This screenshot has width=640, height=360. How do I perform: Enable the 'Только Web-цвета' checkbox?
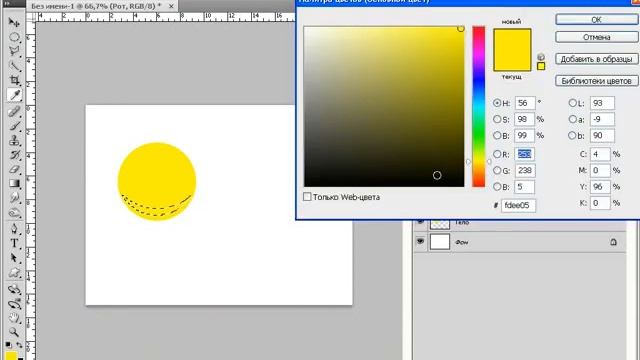[x=307, y=197]
